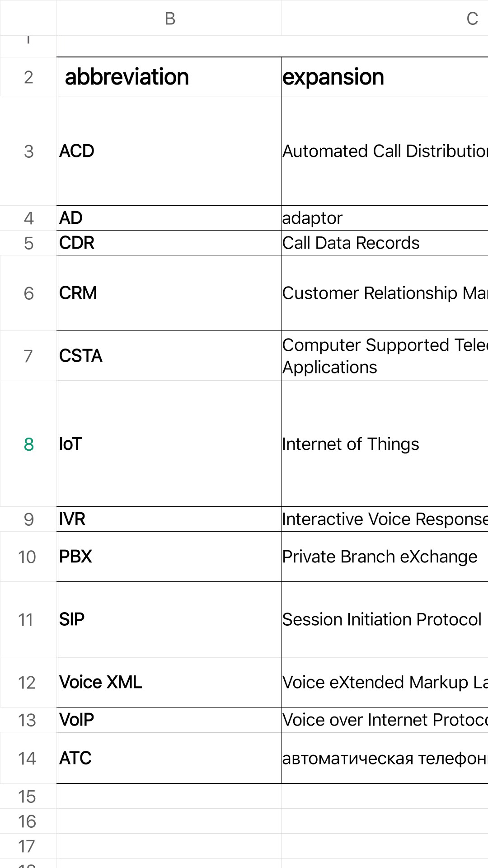Click the IVR cell
Screen dimensions: 488x868
click(169, 519)
